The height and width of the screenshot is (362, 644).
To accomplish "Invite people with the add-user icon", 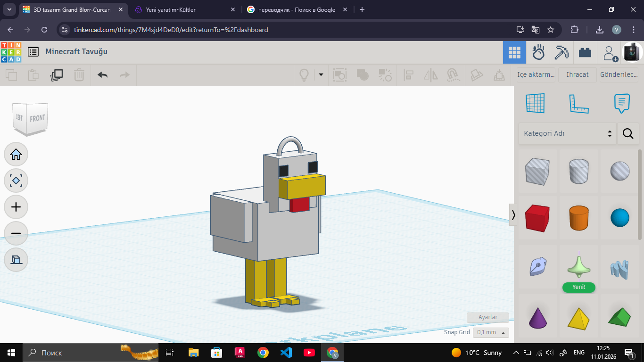I will point(610,53).
